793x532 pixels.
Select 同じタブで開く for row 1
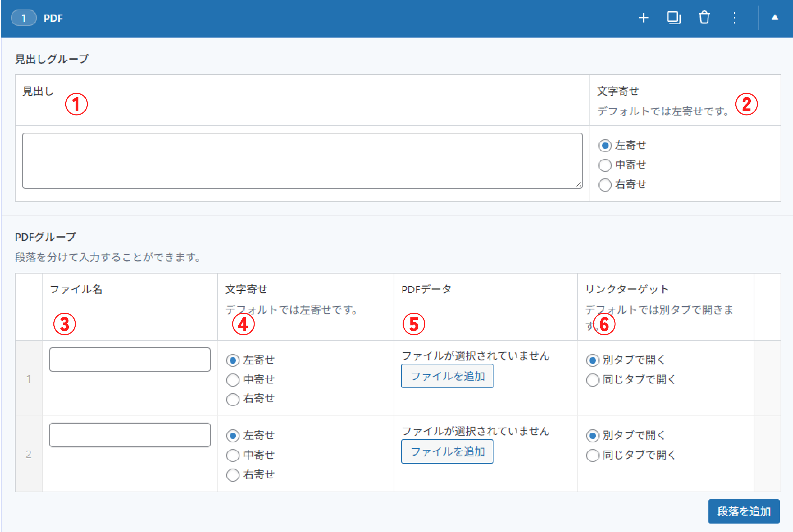coord(592,380)
